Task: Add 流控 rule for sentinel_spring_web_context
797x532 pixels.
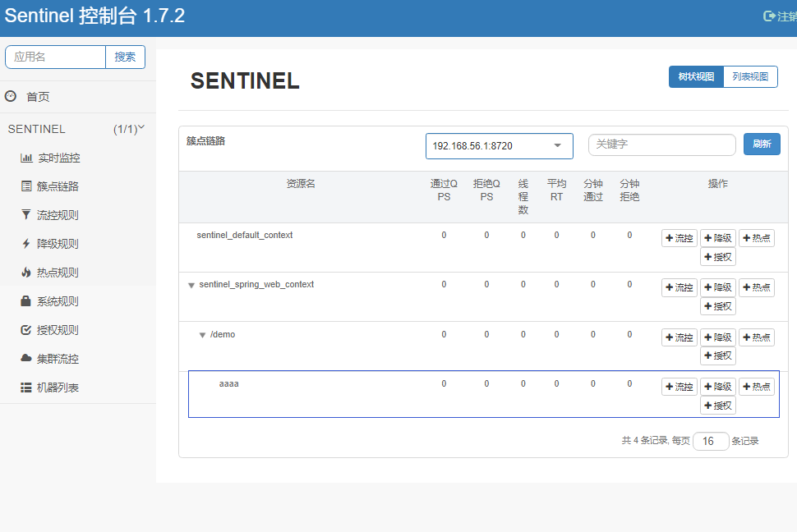Action: [x=679, y=287]
